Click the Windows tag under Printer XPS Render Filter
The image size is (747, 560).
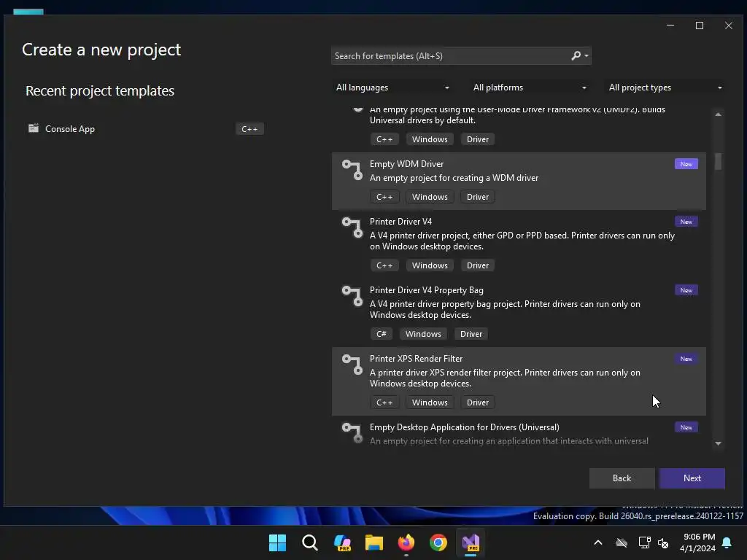[430, 402]
